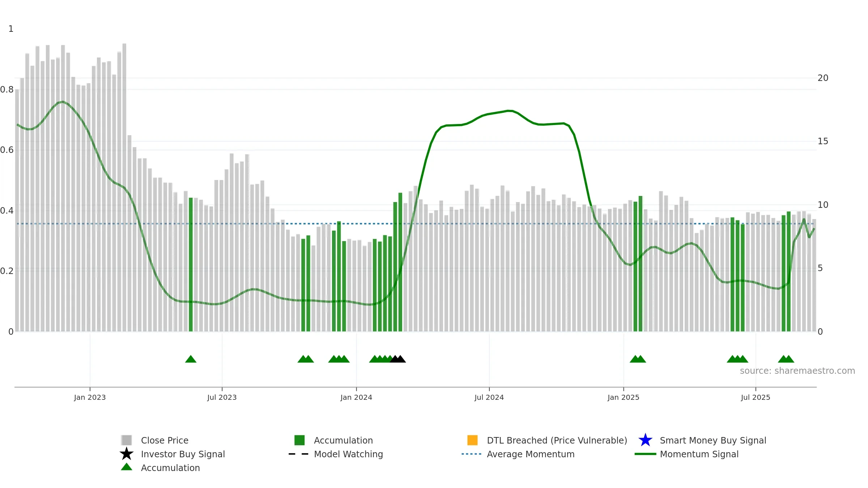Toggle the Close Price legend label

(165, 440)
